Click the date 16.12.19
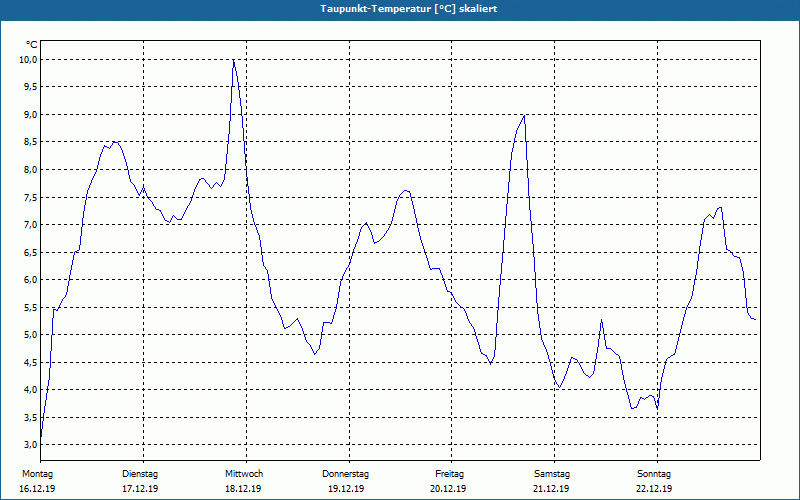Image resolution: width=800 pixels, height=500 pixels. (x=37, y=489)
